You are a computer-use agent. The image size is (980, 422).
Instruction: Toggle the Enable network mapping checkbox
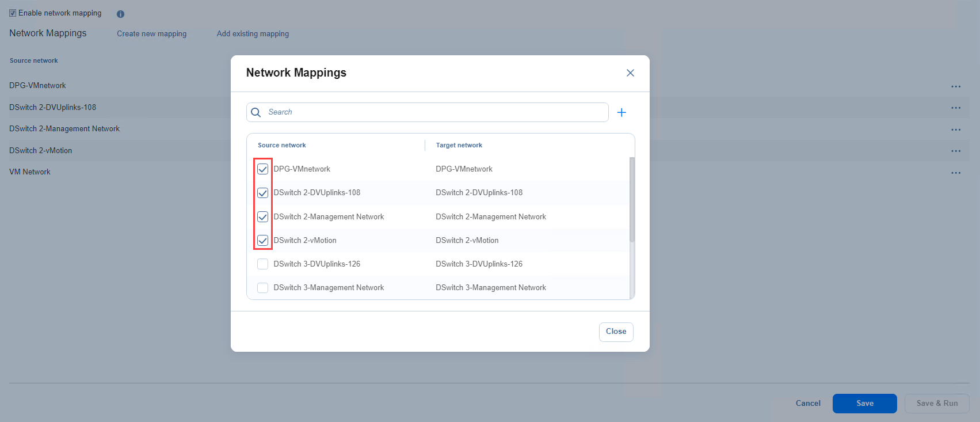13,13
